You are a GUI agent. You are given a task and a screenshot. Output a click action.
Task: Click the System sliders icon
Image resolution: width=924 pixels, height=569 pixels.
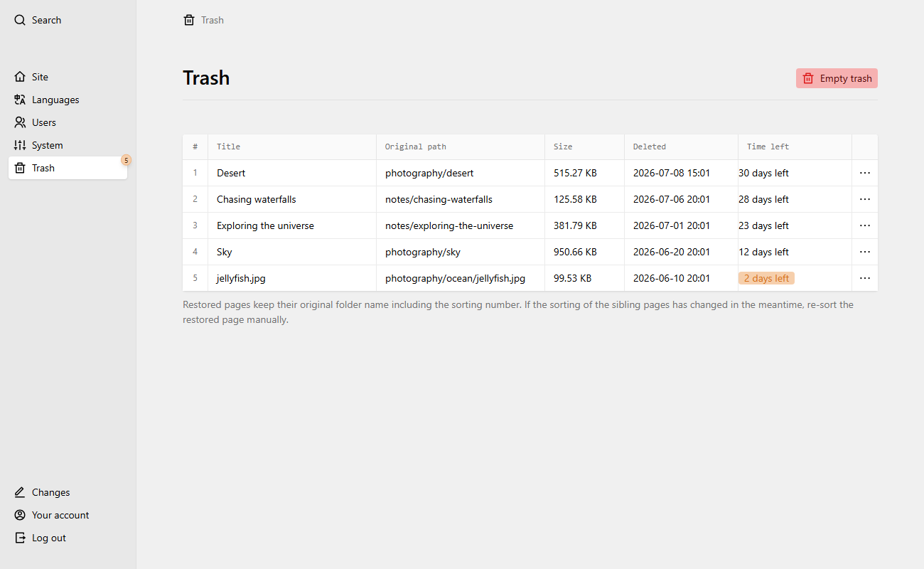coord(20,145)
